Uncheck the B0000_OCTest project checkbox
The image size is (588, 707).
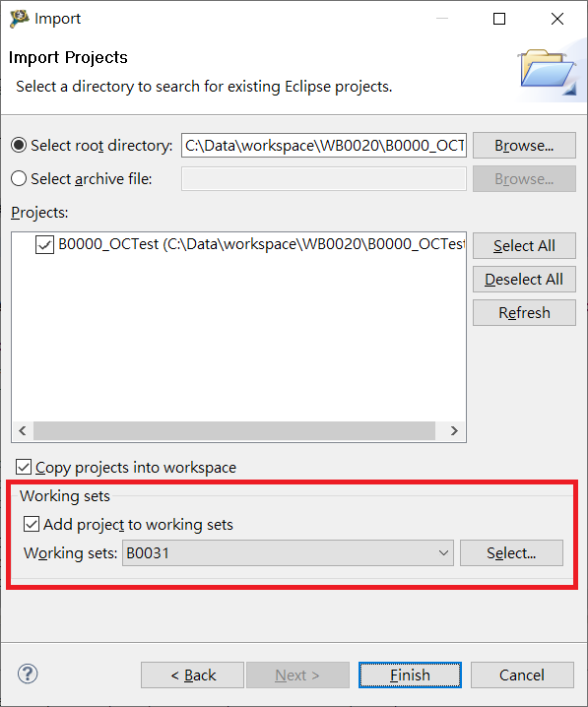pyautogui.click(x=44, y=245)
